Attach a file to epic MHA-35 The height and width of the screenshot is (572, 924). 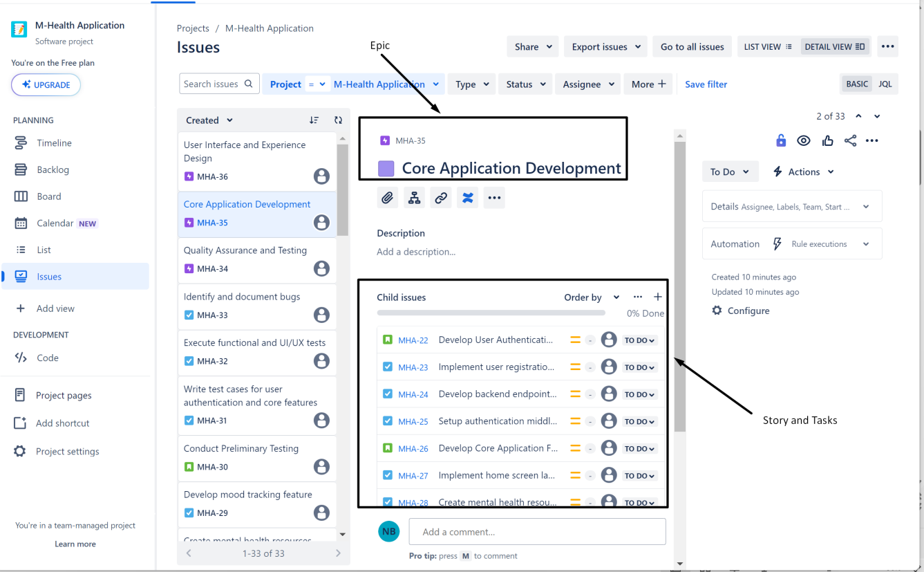click(x=388, y=197)
